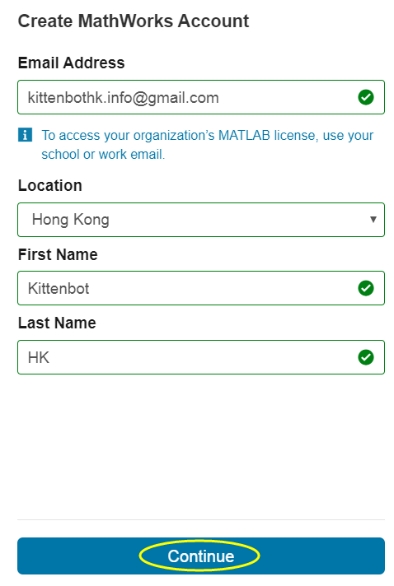This screenshot has height=586, width=394.
Task: Click the blue info icon beside license note
Action: [x=25, y=135]
